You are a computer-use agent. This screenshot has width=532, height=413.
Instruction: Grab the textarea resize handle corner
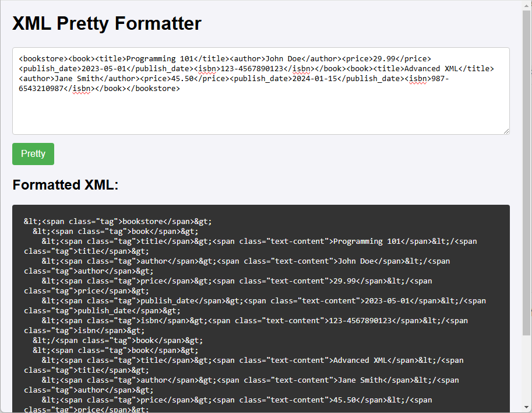click(x=506, y=131)
